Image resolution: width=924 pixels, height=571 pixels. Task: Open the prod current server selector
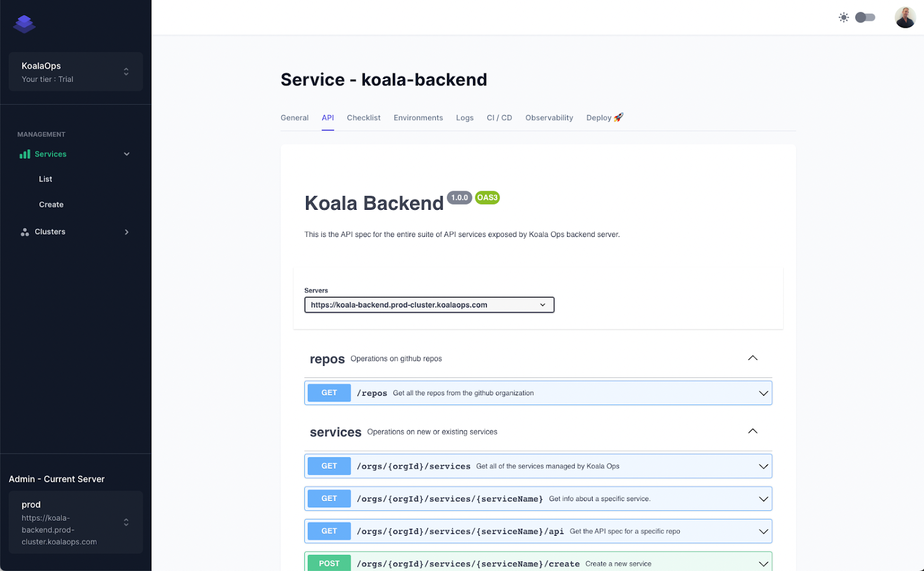(x=76, y=522)
